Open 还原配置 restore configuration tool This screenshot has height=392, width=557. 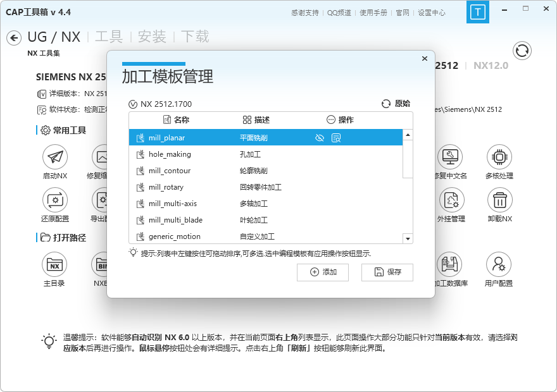click(x=55, y=200)
